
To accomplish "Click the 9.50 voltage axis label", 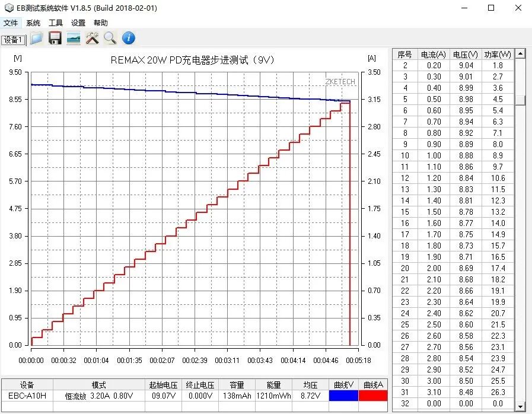I will point(15,72).
